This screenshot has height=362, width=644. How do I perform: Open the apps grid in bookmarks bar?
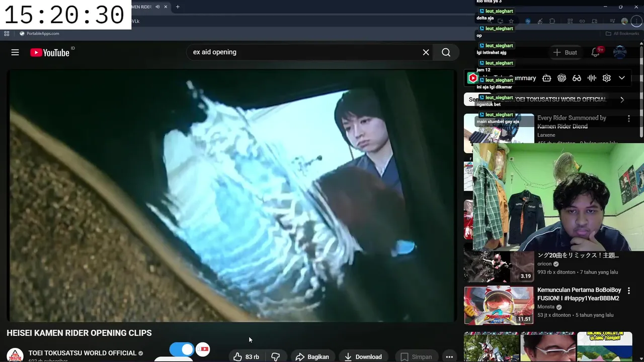(7, 34)
